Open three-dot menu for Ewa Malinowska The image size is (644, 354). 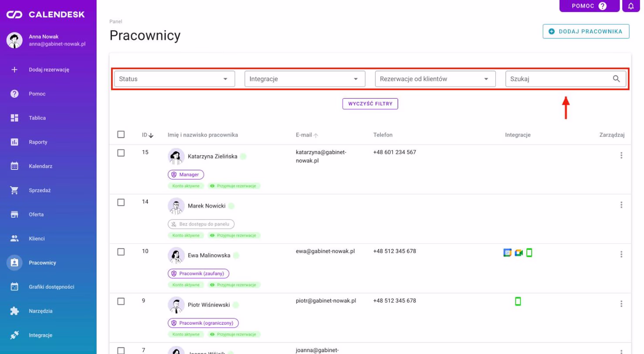coord(621,255)
